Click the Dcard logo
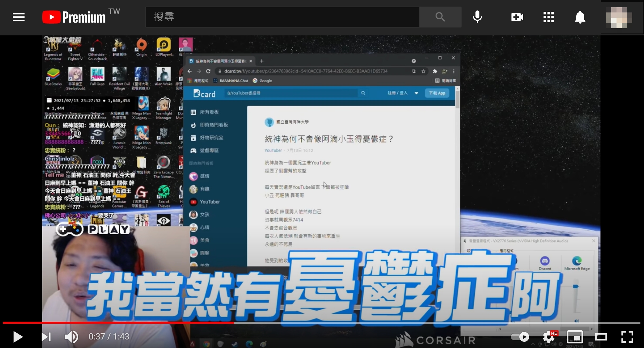 [x=204, y=94]
